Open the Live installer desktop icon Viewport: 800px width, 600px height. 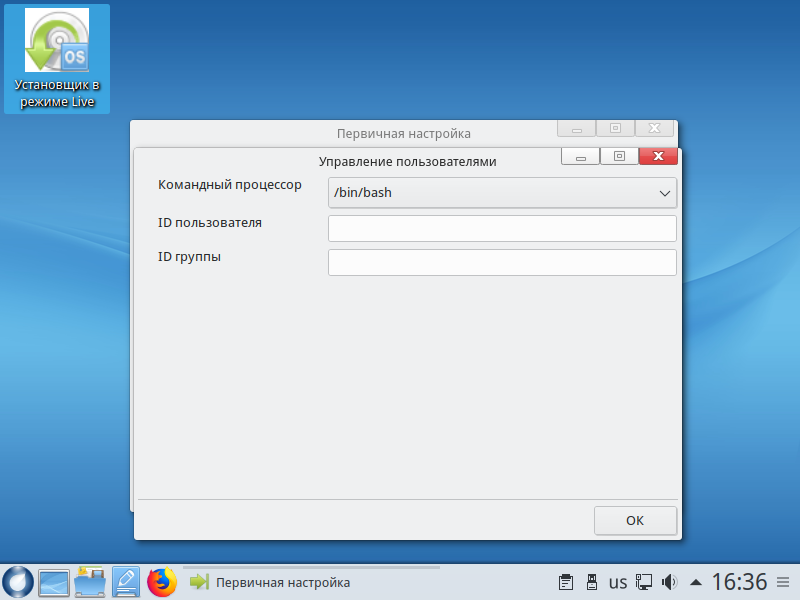pos(56,60)
